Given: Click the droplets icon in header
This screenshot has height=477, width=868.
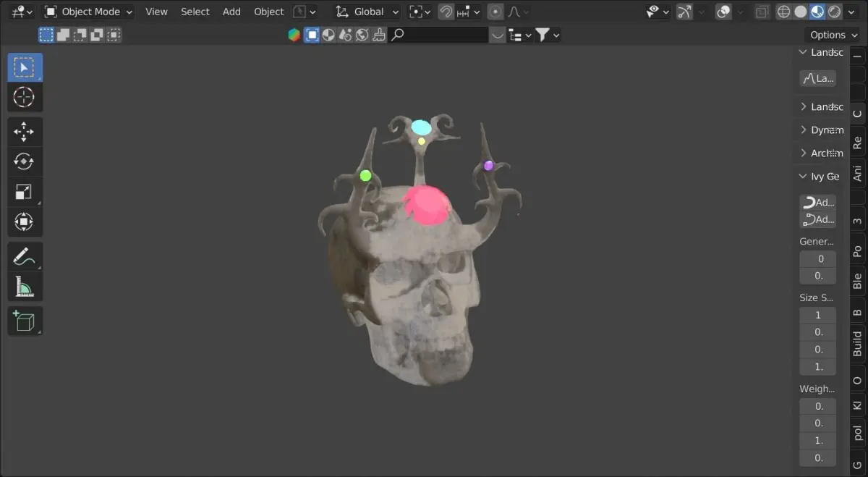Looking at the screenshot, I should [345, 35].
